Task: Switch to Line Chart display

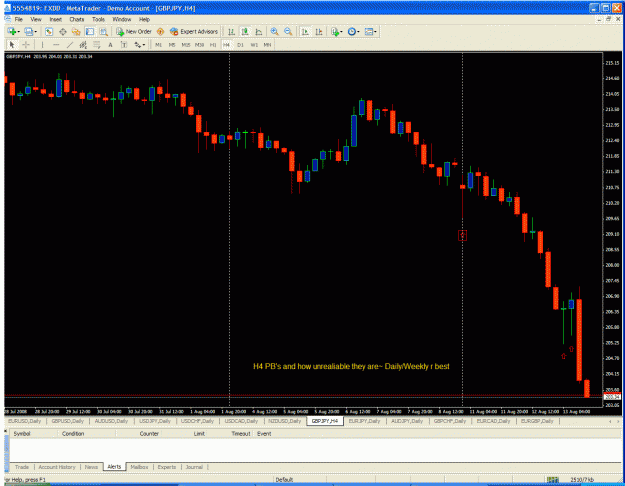Action: pyautogui.click(x=259, y=31)
